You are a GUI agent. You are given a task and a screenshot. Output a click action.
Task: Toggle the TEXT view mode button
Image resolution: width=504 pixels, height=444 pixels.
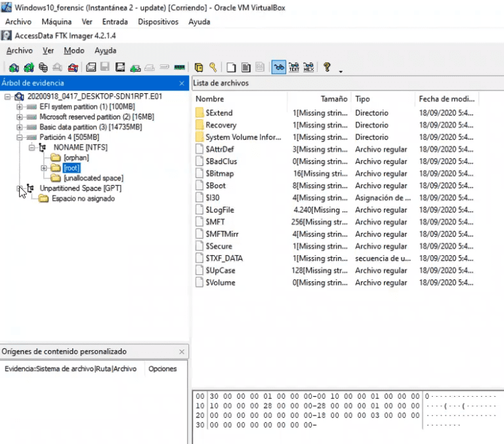[x=294, y=68]
